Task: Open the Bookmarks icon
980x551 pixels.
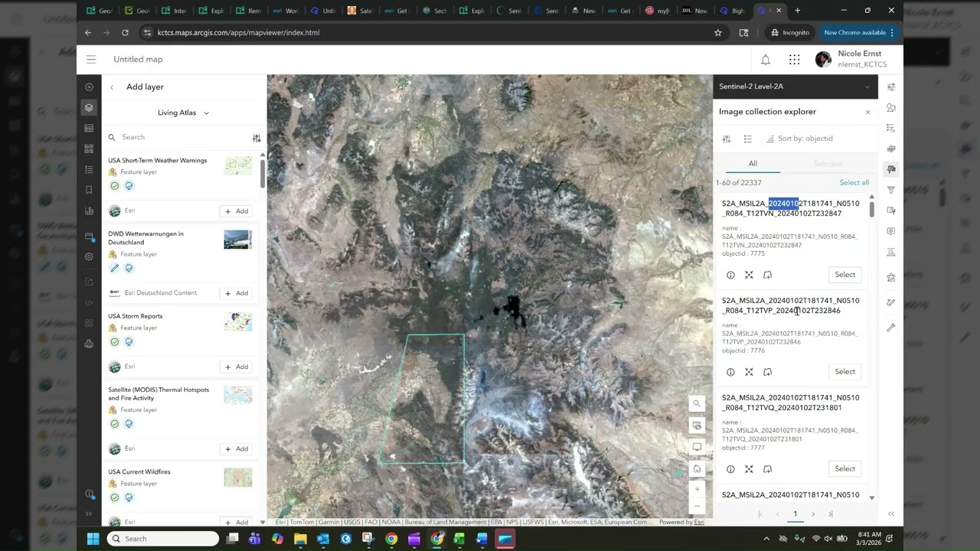Action: click(x=89, y=190)
